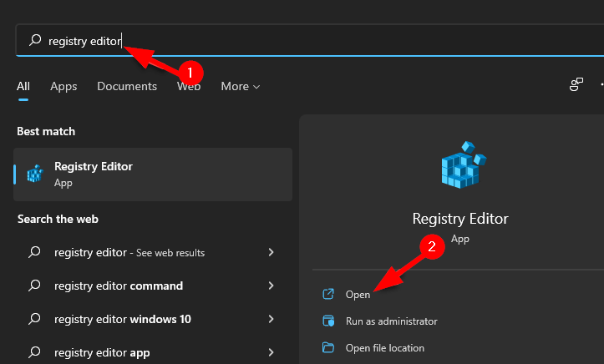Expand chevron for 'registry editor - See web results'
Image resolution: width=604 pixels, height=364 pixels.
272,252
